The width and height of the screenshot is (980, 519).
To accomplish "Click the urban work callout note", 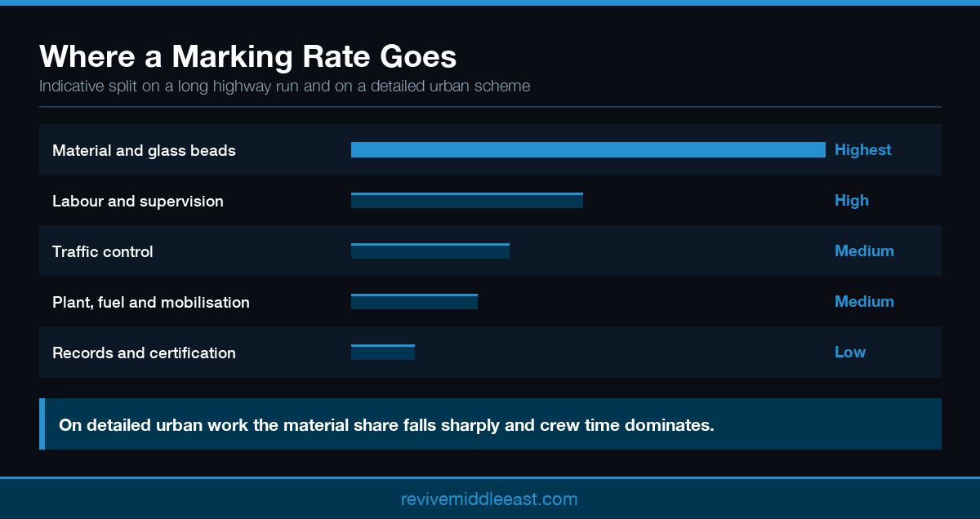I will [490, 424].
